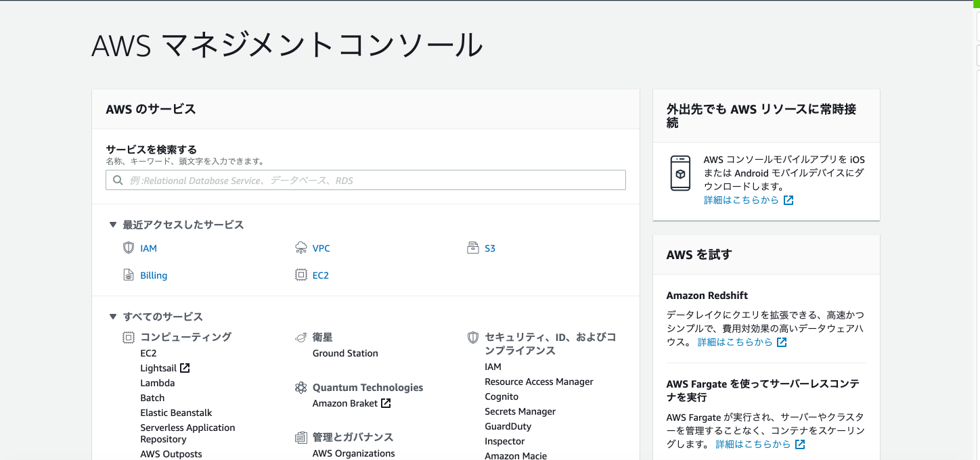
Task: Open EC2 from recently accessed services
Action: (x=321, y=275)
